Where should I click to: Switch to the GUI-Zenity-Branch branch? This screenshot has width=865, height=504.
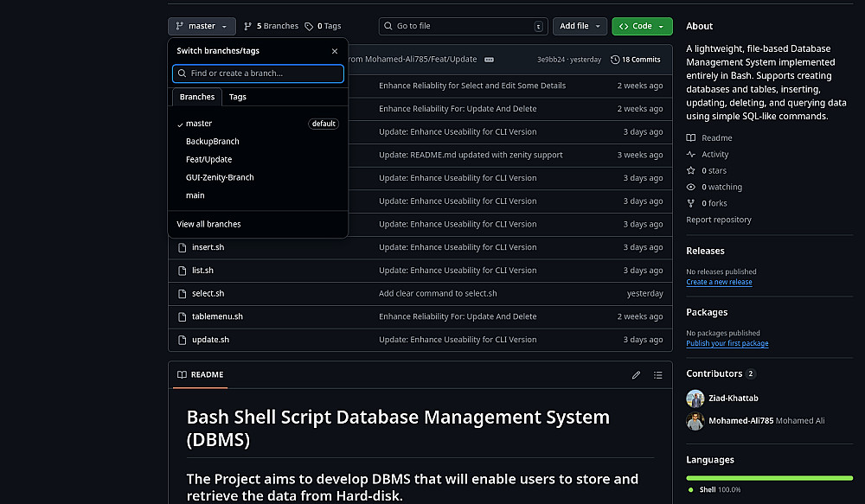220,177
